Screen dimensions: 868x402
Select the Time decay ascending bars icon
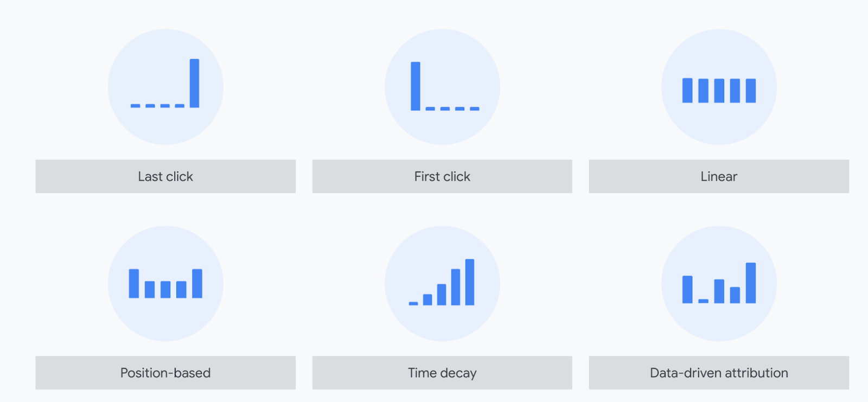click(x=442, y=284)
